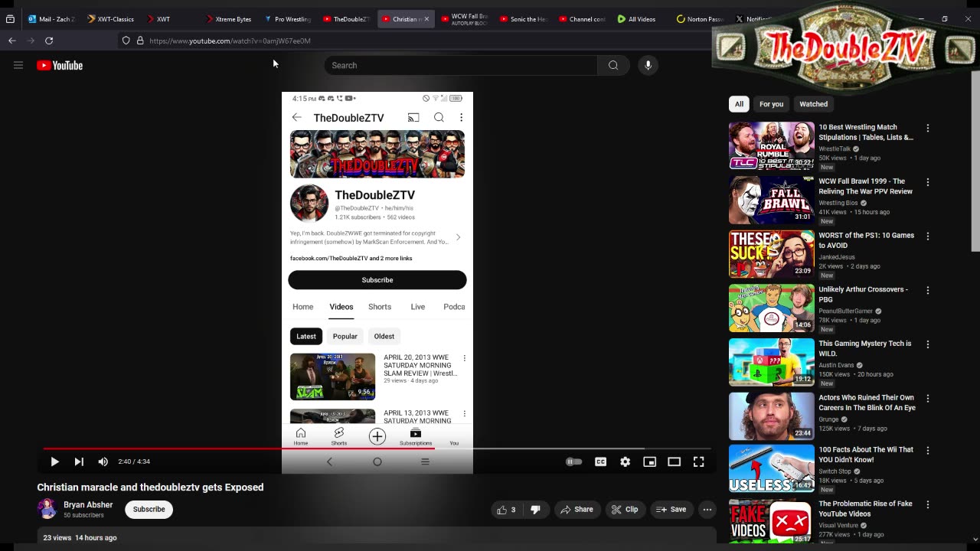Open Bryan Absher channel name link
Image resolution: width=980 pixels, height=551 pixels.
88,505
